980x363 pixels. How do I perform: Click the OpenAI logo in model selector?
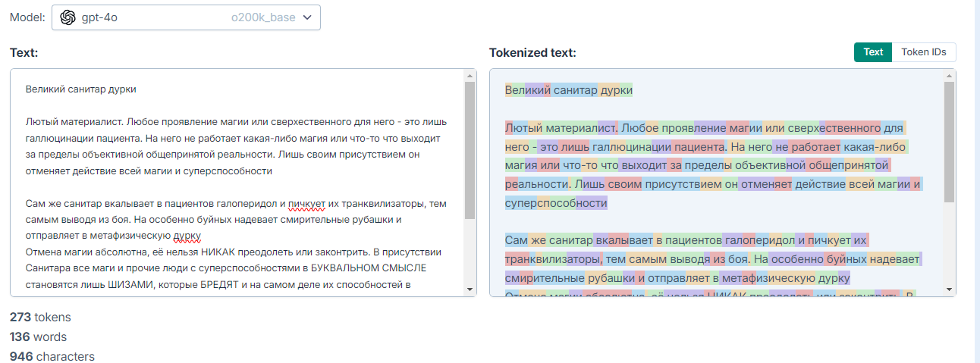click(x=68, y=18)
